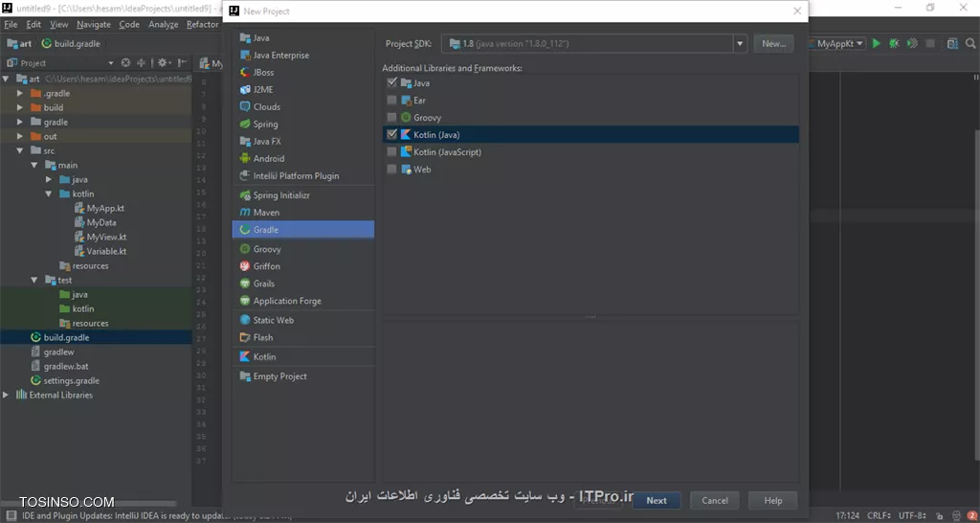Open build.gradle breadcrumb in navigation bar
980x523 pixels.
tap(71, 44)
